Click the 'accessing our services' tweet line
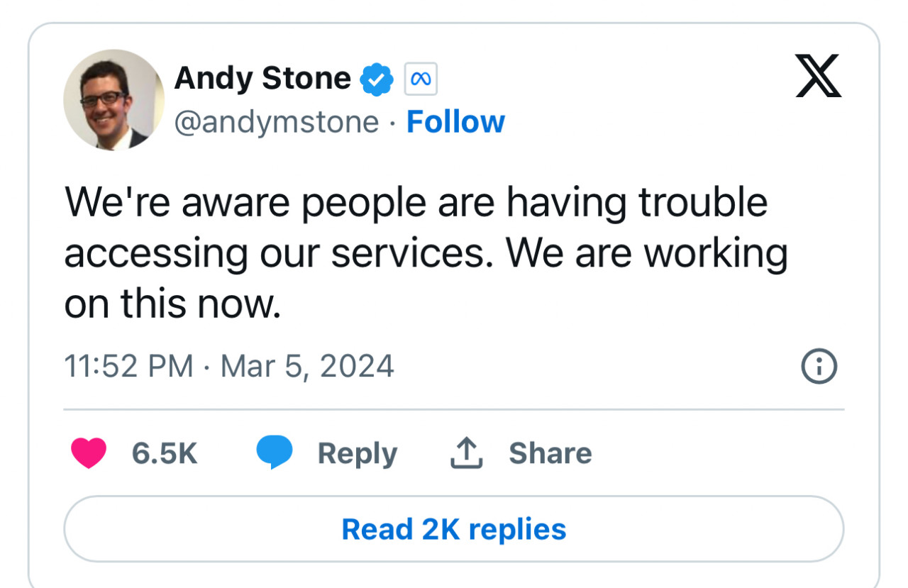Viewport: 908px width, 588px height. pos(426,254)
